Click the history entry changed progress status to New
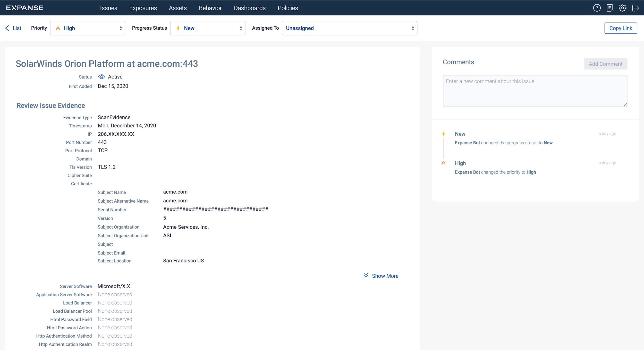Image resolution: width=644 pixels, height=350 pixels. point(504,143)
